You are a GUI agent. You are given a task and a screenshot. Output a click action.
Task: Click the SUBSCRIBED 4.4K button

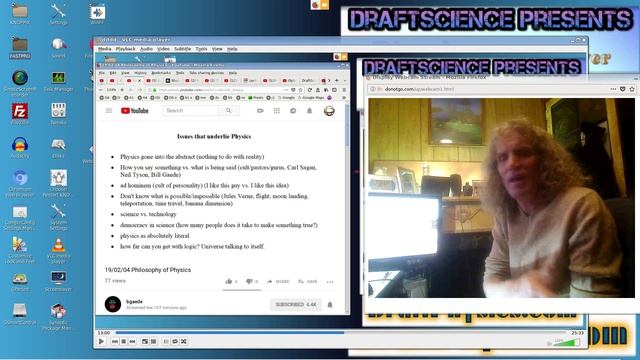click(x=296, y=304)
